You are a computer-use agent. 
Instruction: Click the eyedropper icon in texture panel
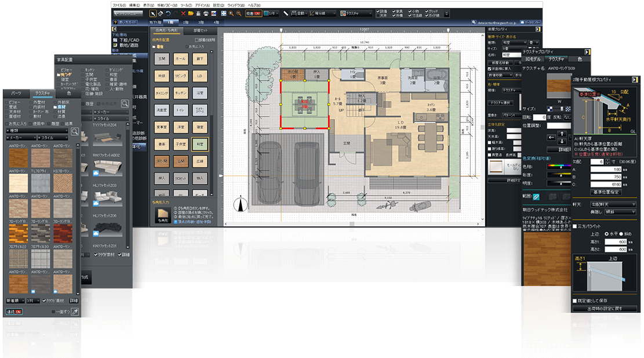point(74,312)
